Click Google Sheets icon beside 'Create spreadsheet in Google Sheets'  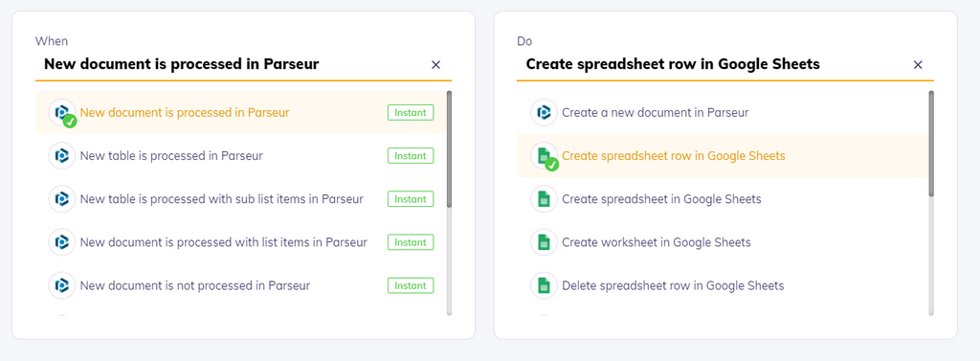(544, 199)
